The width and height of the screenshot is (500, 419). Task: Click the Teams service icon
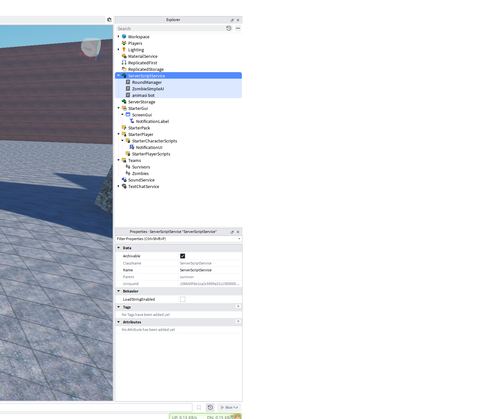(x=124, y=160)
